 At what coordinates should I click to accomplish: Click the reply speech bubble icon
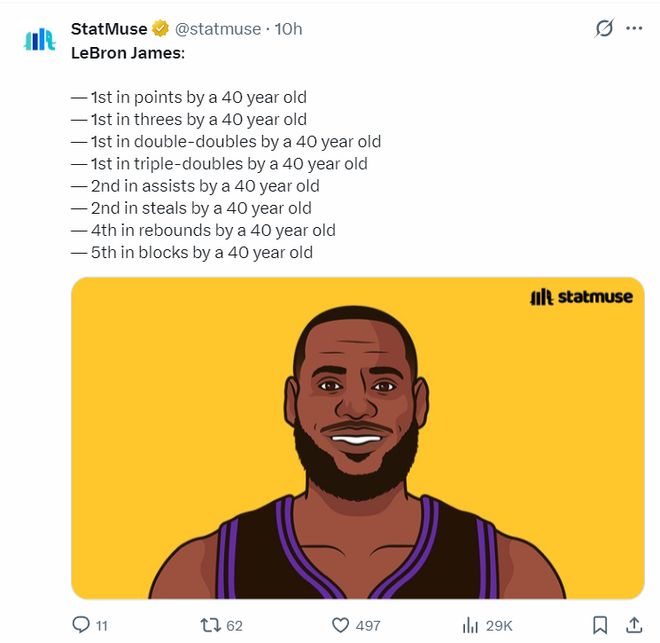click(x=82, y=625)
